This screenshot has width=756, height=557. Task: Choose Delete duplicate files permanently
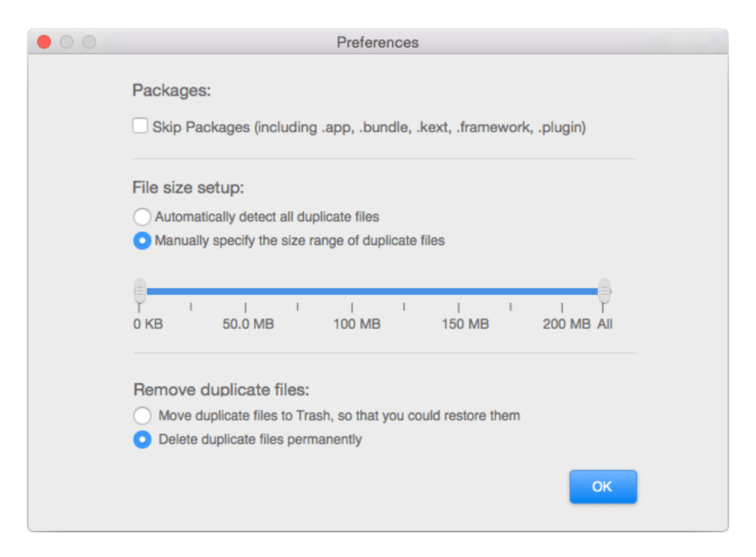coord(142,439)
